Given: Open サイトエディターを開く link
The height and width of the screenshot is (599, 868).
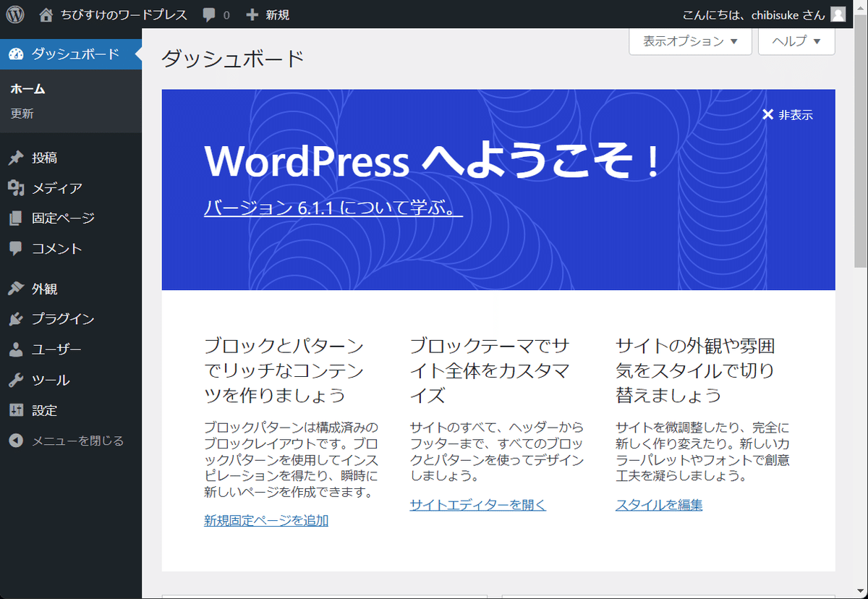Looking at the screenshot, I should [478, 505].
